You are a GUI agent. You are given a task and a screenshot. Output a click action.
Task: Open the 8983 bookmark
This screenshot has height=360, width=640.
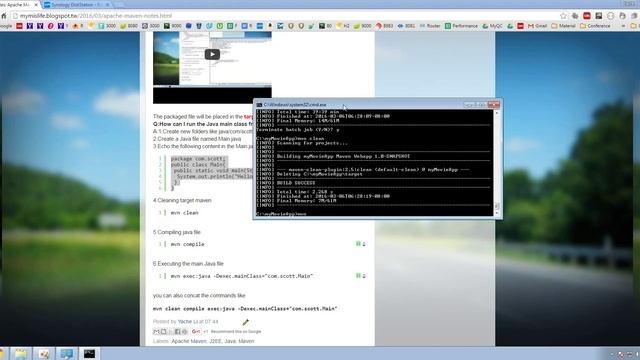pos(384,26)
